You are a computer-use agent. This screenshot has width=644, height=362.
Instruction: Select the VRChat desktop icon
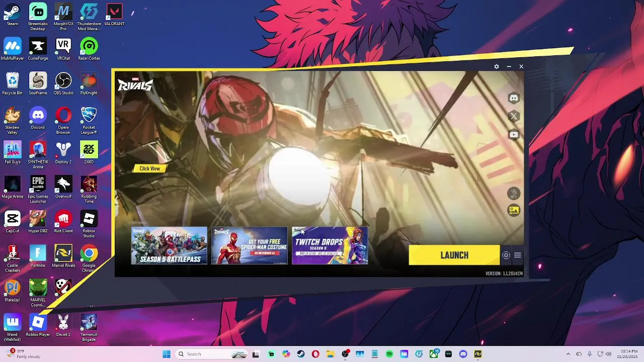coord(63,49)
